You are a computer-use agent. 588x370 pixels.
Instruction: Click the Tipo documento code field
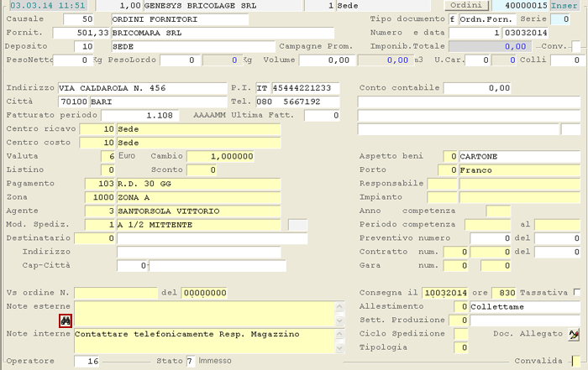click(453, 19)
